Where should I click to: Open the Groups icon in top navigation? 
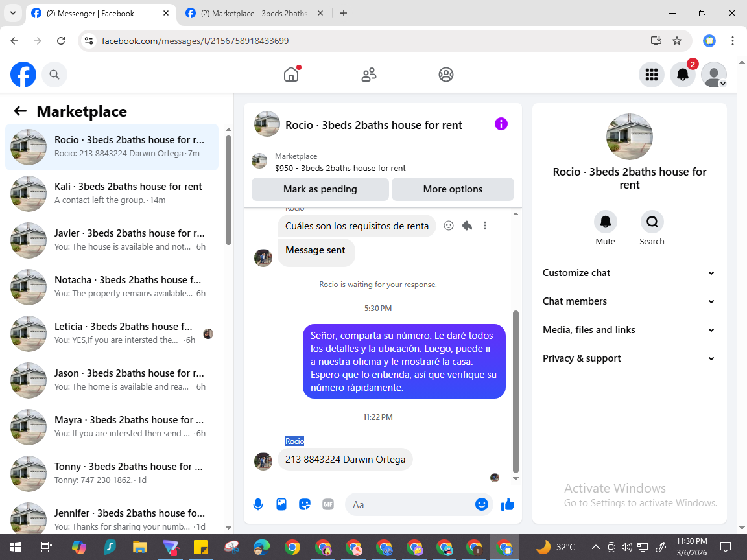[x=446, y=75]
